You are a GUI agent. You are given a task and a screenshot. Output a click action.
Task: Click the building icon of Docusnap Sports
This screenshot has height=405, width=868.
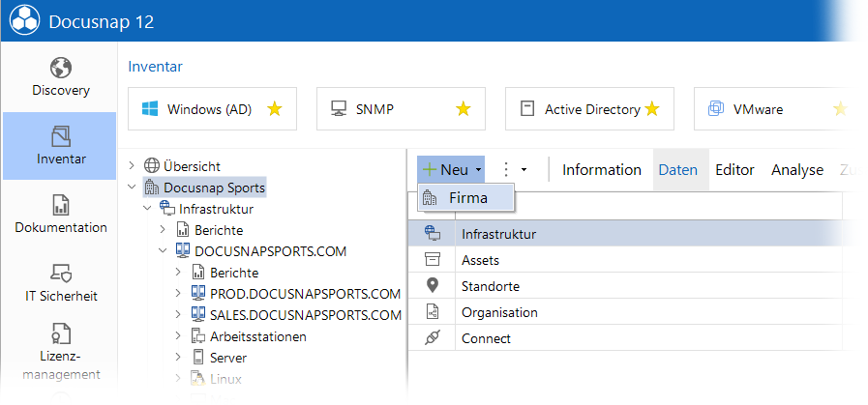pos(152,188)
